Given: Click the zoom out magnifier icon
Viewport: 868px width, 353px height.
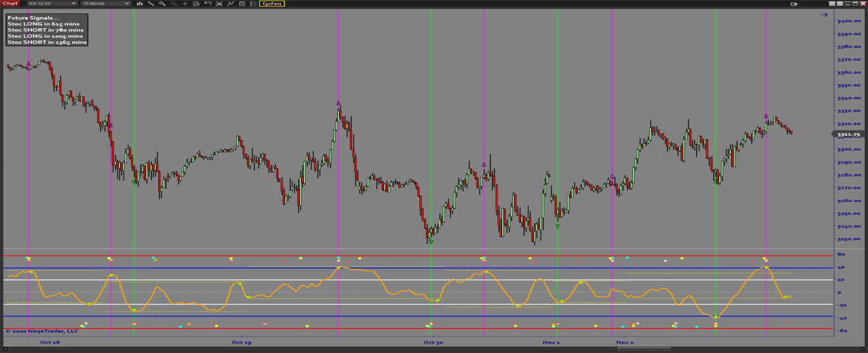Looking at the screenshot, I should point(173,3).
